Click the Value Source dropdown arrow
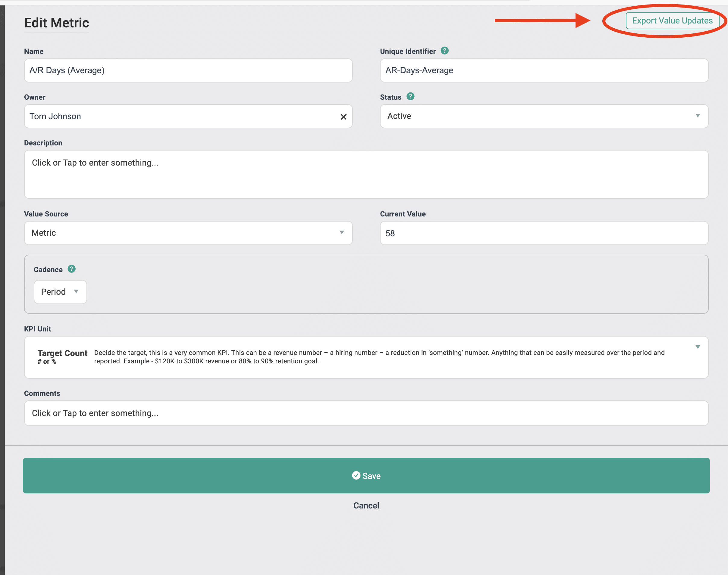 [342, 233]
